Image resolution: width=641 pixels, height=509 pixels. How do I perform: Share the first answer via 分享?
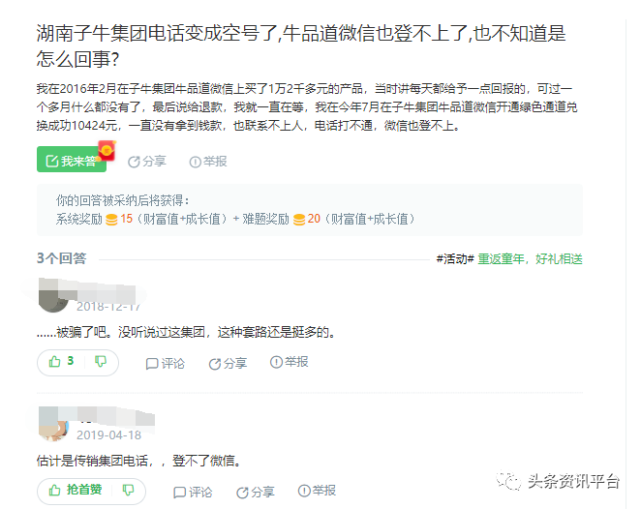click(228, 363)
